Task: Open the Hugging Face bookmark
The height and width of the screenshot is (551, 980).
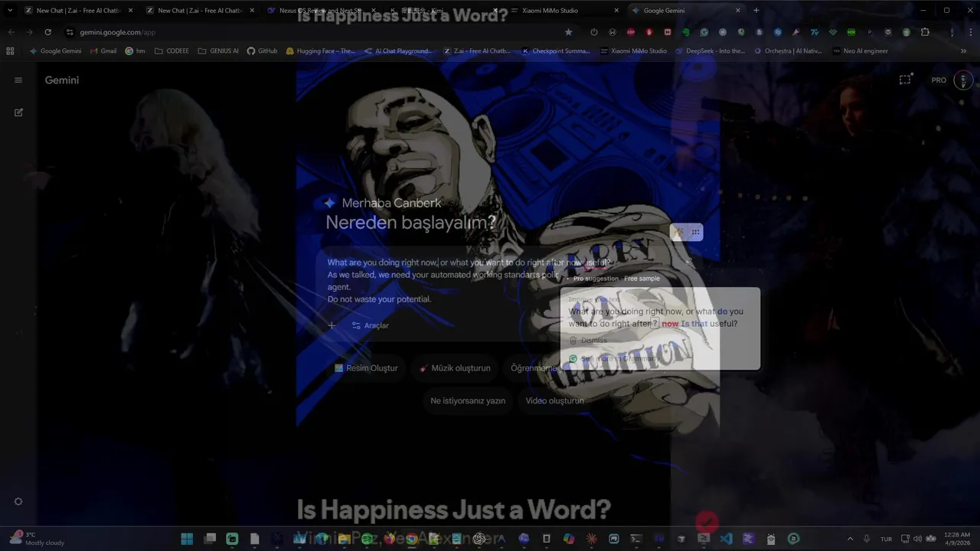Action: pyautogui.click(x=320, y=51)
